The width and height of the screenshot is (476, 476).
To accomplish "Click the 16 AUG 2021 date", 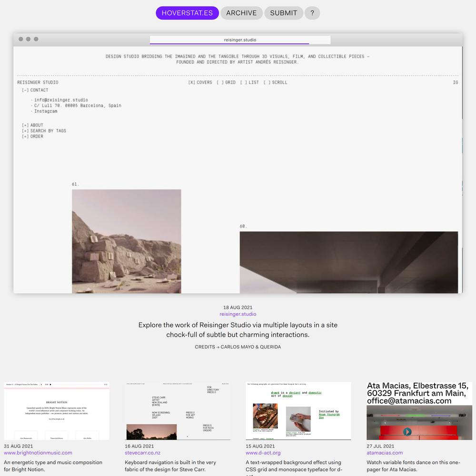I will click(139, 446).
